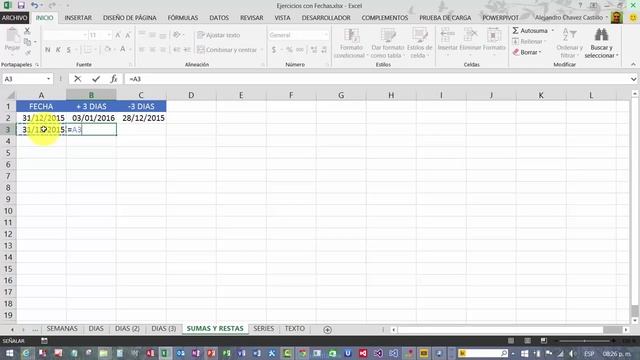The height and width of the screenshot is (360, 640).
Task: Open the ARCHIVO tab
Action: 14,18
